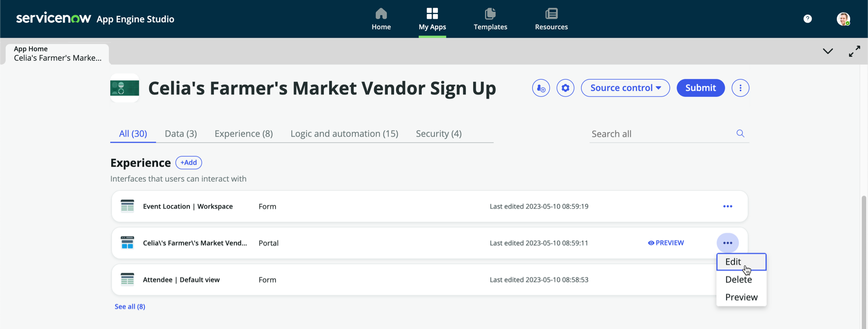Open Event Location | Workspace row
The image size is (868, 329).
pyautogui.click(x=429, y=206)
